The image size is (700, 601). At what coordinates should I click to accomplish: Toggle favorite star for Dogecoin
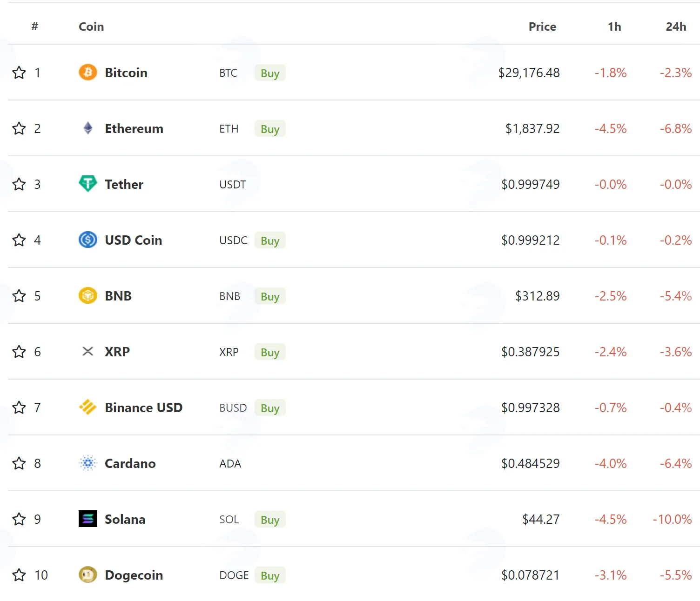(19, 575)
